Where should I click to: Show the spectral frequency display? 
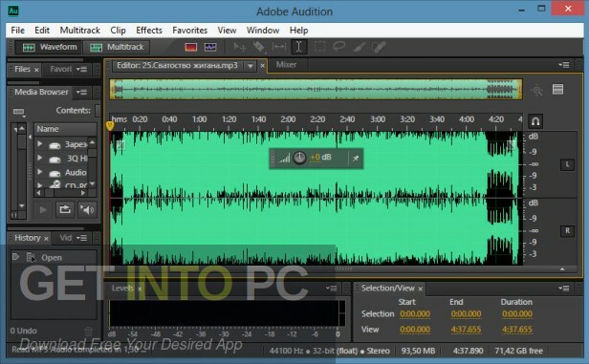click(x=191, y=47)
